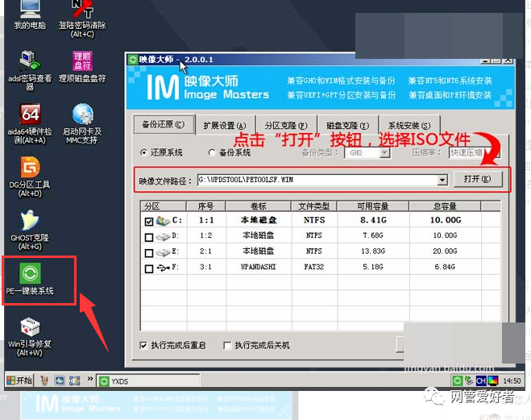Image resolution: width=531 pixels, height=420 pixels.
Task: Click the second quick launch desktop icon
Action: coord(60,380)
